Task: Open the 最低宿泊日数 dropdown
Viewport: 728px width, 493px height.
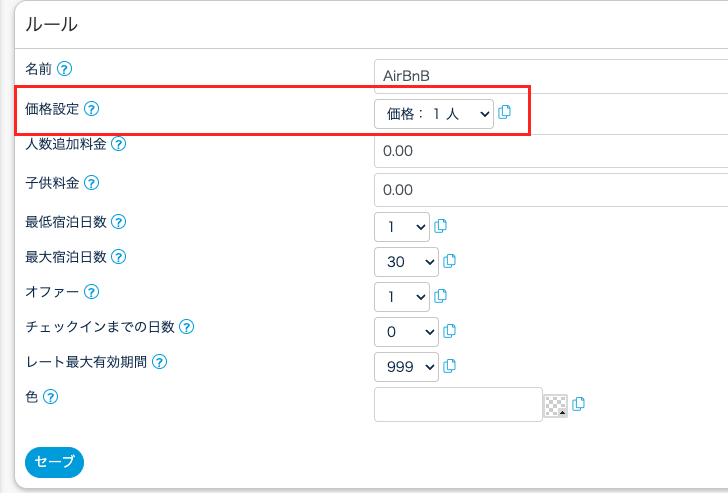Action: pyautogui.click(x=401, y=226)
